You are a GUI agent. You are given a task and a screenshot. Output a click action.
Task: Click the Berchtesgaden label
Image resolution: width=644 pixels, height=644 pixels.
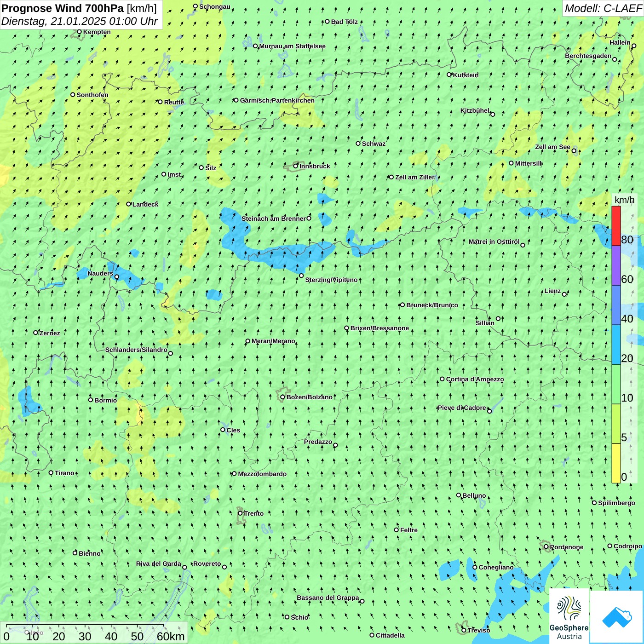tap(588, 56)
